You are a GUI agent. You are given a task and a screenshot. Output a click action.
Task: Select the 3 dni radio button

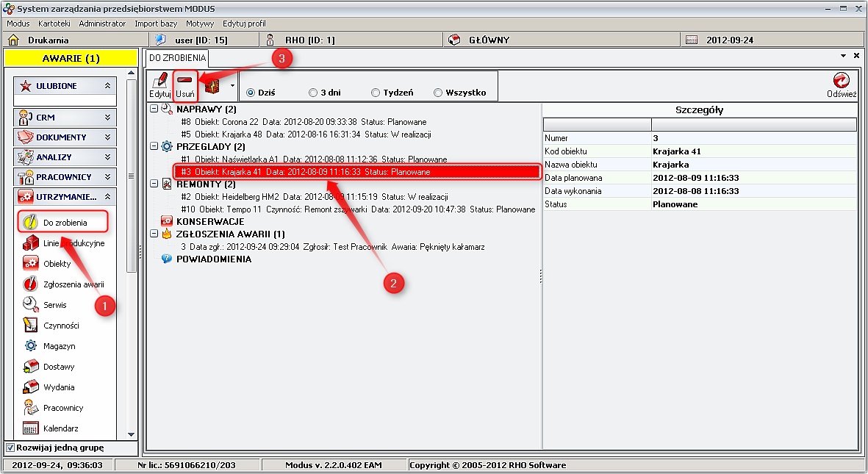[x=313, y=93]
